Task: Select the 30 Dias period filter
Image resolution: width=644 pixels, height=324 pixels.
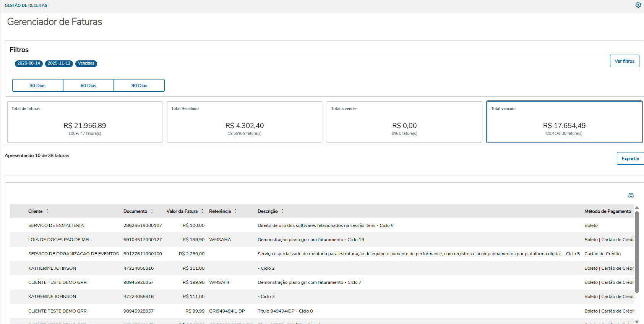Action: [x=37, y=86]
